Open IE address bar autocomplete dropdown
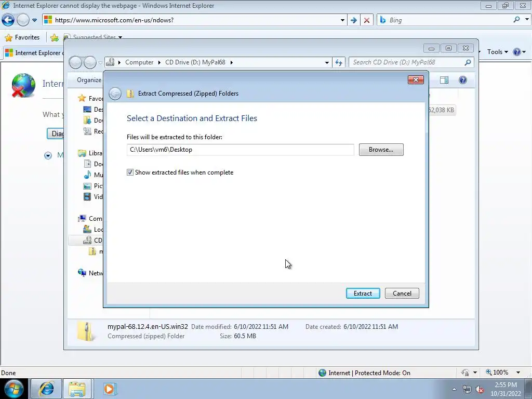532x399 pixels. pos(342,20)
